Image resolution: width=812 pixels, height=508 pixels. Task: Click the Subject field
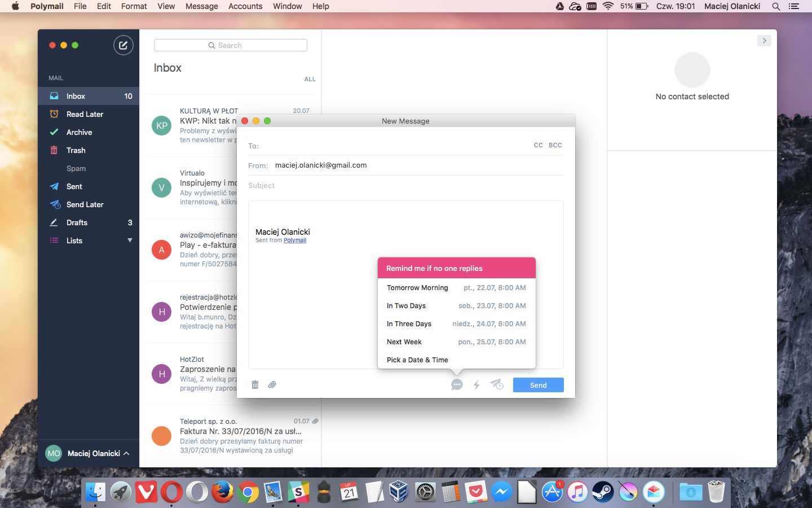(x=405, y=185)
